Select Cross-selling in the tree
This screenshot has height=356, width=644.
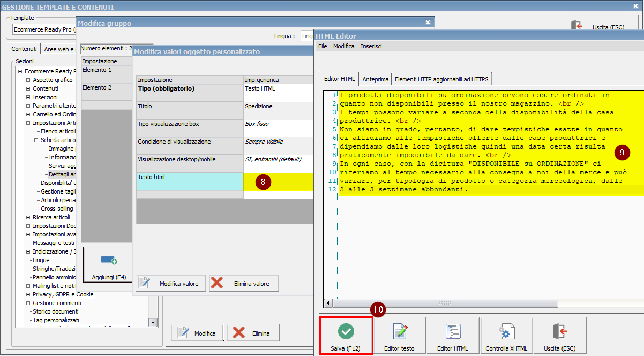pos(57,209)
